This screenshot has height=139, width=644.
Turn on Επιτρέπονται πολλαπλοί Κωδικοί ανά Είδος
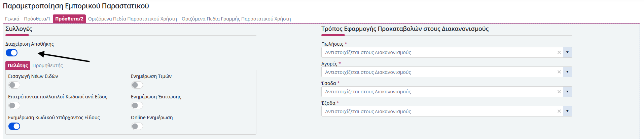[14, 105]
